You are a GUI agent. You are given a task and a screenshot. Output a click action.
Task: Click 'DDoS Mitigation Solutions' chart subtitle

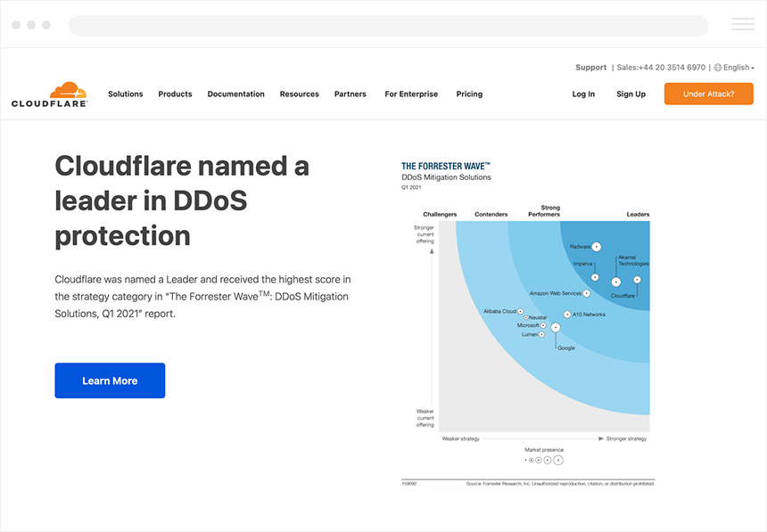point(446,177)
